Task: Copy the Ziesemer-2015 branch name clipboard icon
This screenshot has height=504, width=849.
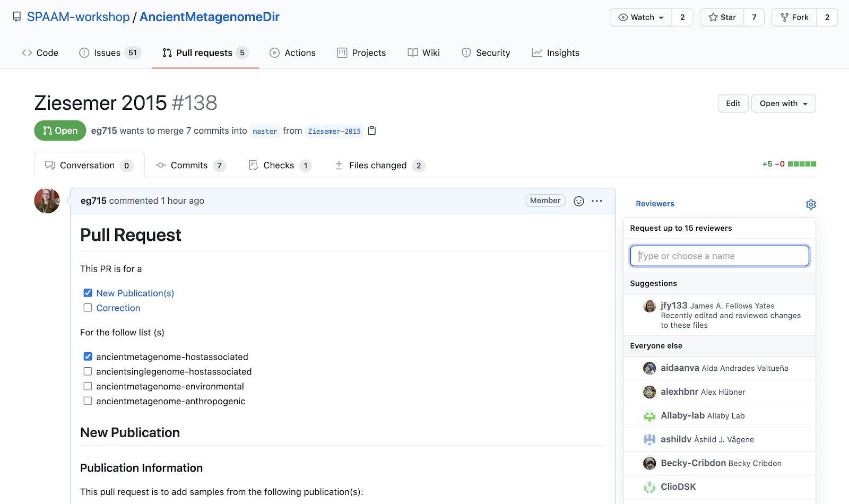Action: pos(372,131)
